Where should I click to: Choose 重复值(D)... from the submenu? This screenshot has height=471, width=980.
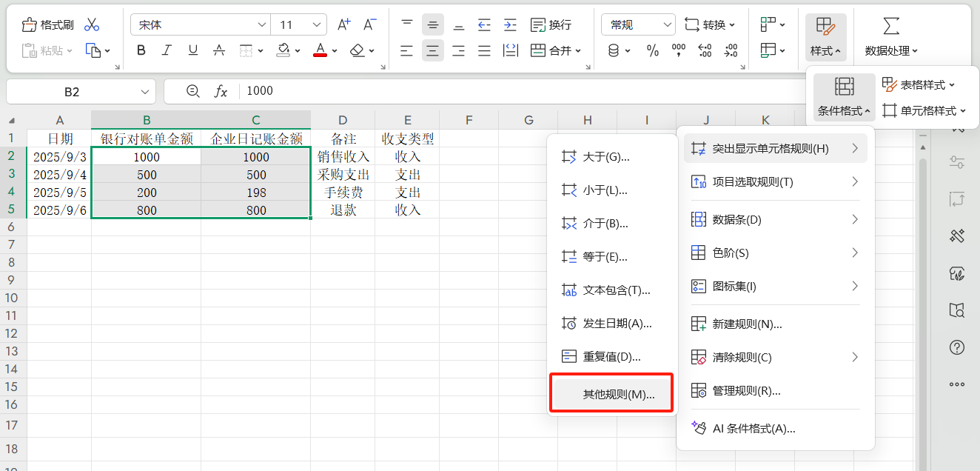click(x=611, y=356)
